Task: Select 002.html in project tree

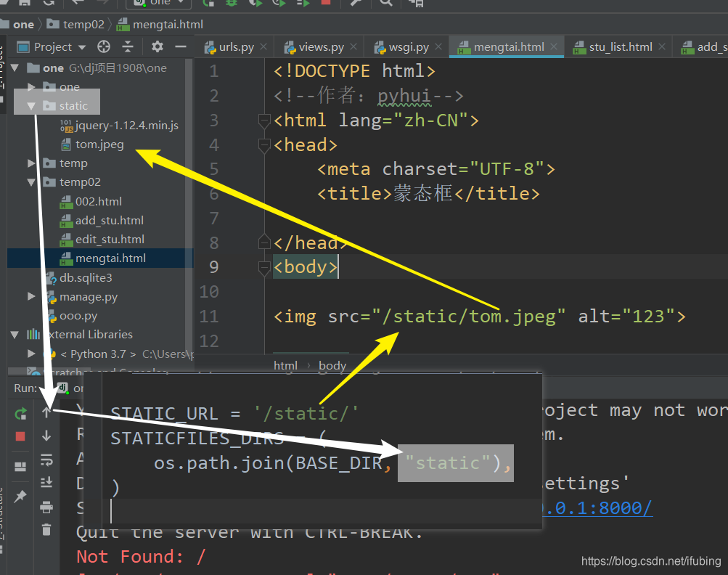Action: coord(91,202)
